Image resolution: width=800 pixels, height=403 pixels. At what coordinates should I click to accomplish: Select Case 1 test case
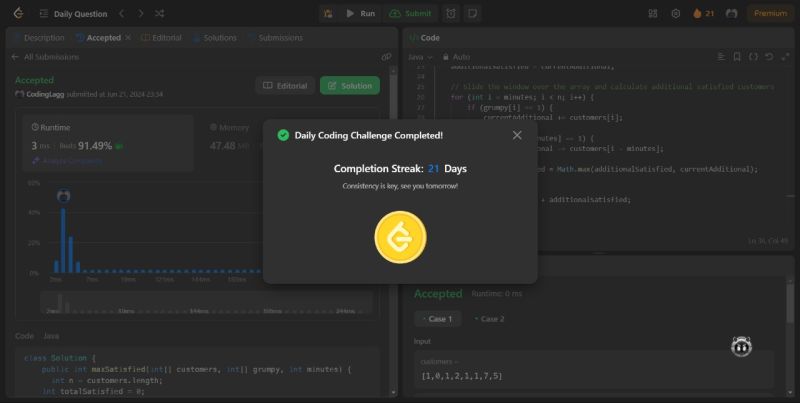click(438, 319)
